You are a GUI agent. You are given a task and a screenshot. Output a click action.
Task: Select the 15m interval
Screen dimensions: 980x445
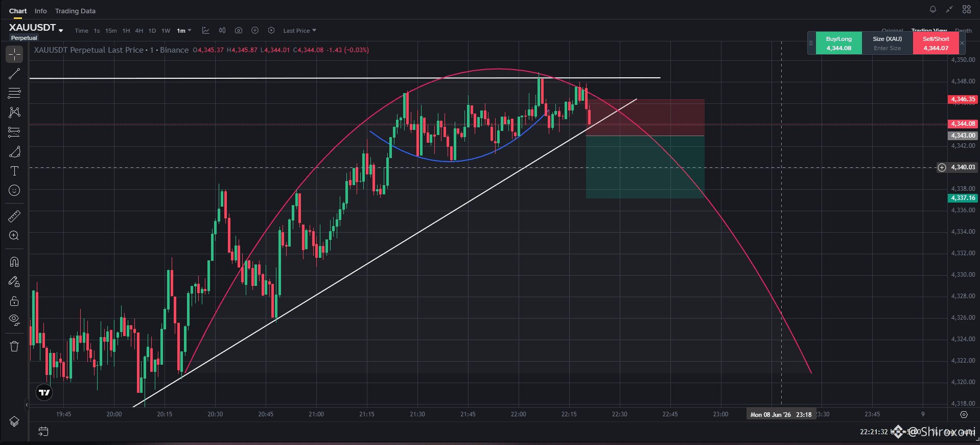pyautogui.click(x=111, y=31)
